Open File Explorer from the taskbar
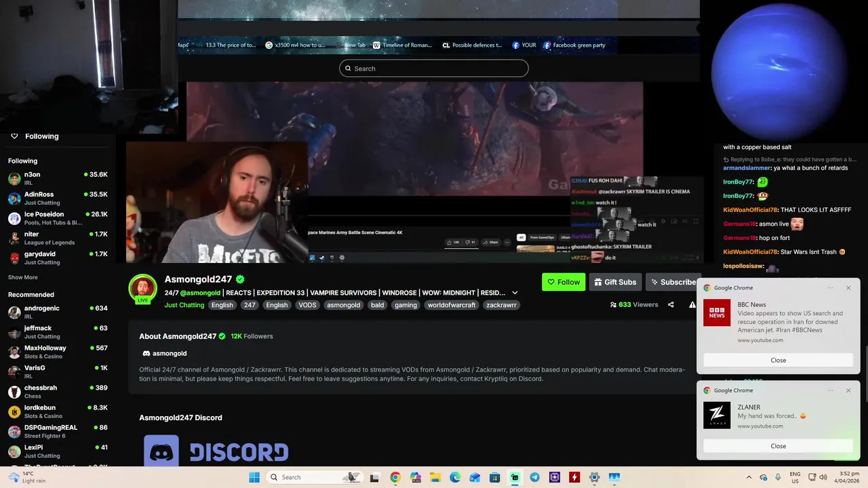Image resolution: width=868 pixels, height=488 pixels. click(435, 477)
